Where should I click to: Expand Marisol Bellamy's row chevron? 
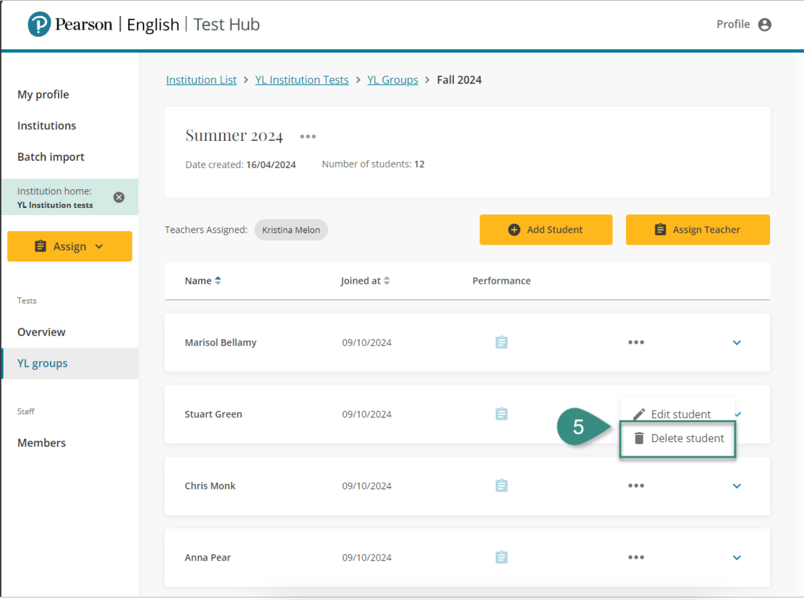click(737, 343)
